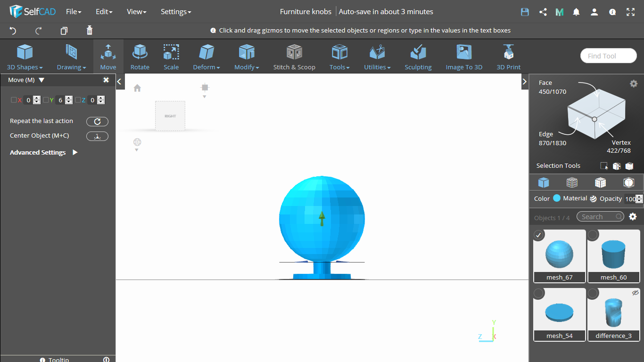The image size is (644, 362).
Task: Click the Delete trash icon
Action: 90,31
